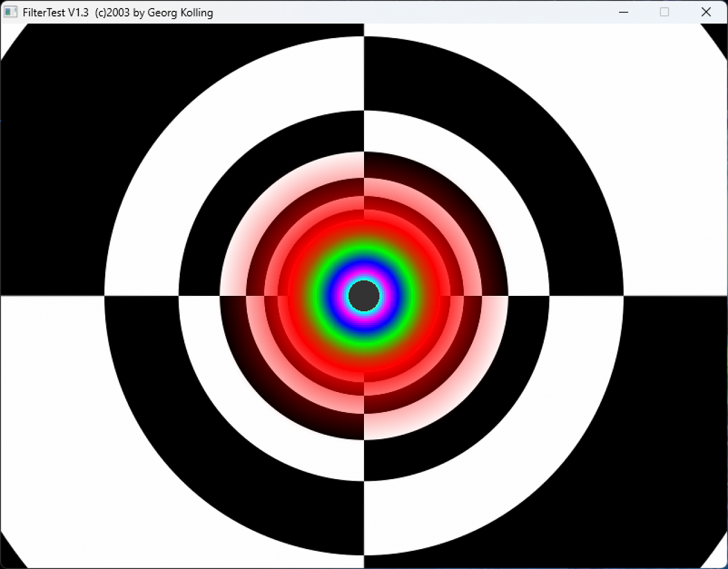The image size is (728, 569).
Task: Click the greyed-out maximize button
Action: tap(664, 12)
